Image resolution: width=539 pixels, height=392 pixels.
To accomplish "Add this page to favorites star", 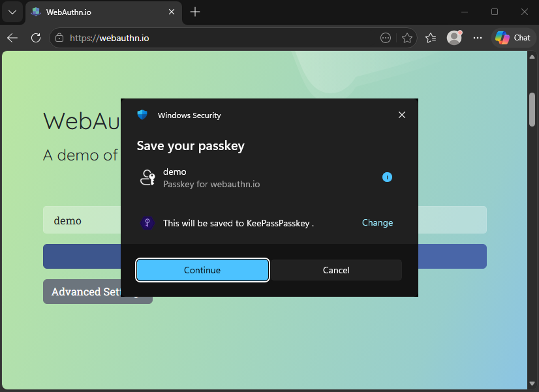I will 407,38.
